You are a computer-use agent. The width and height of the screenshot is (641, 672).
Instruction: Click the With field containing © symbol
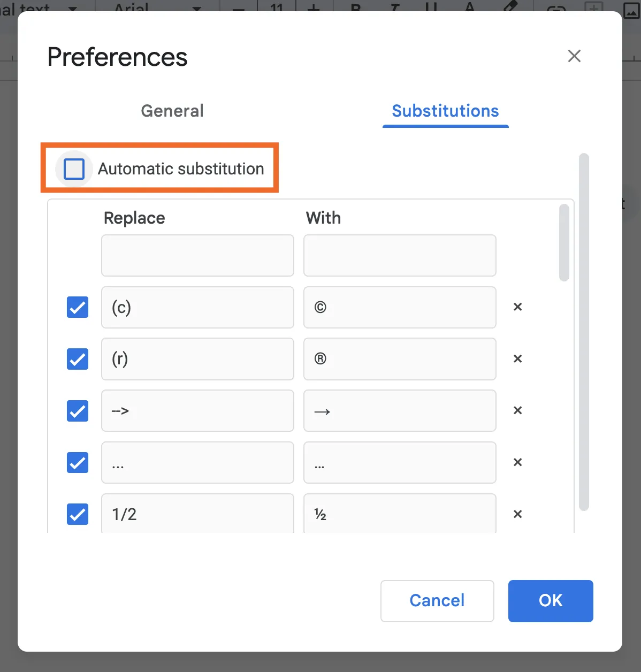[400, 307]
